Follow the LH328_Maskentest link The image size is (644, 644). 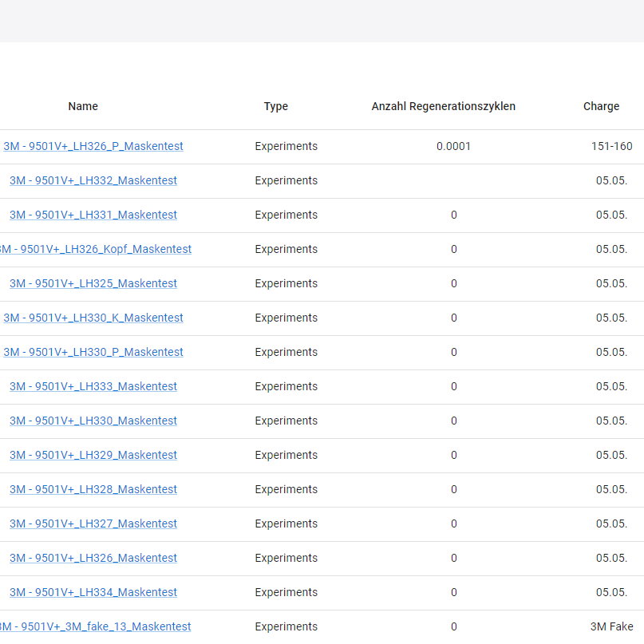coord(93,489)
